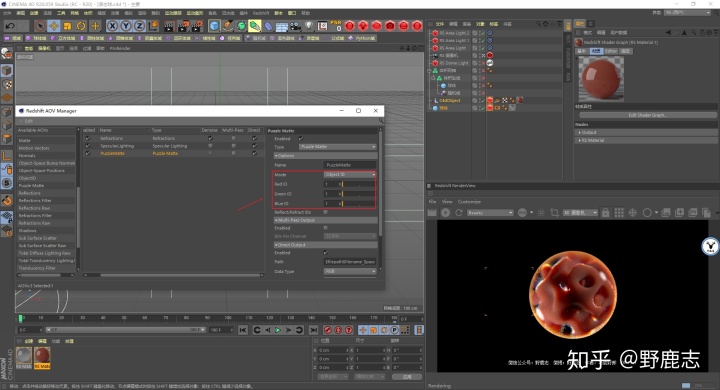The width and height of the screenshot is (720, 390).
Task: Toggle Denoise checkbox for Refractions row
Action: 210,138
